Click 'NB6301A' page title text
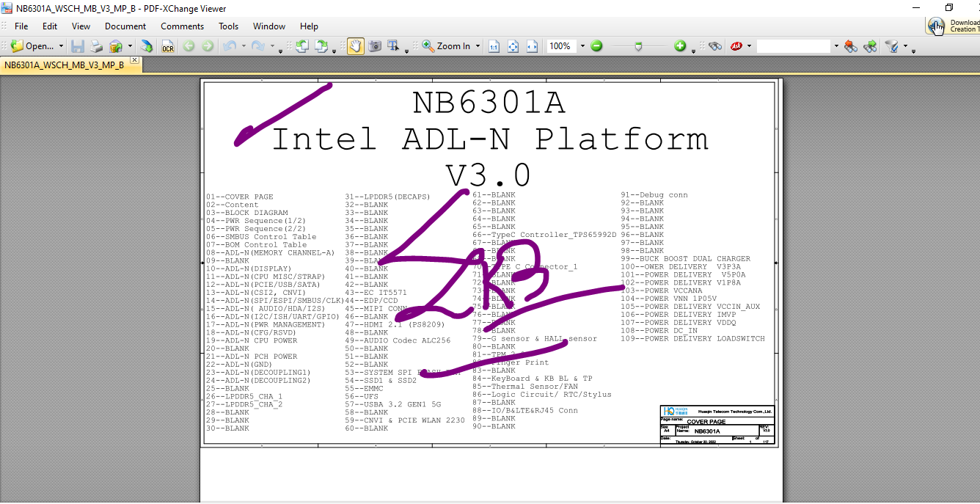Viewport: 980px width, 504px height. tap(489, 103)
